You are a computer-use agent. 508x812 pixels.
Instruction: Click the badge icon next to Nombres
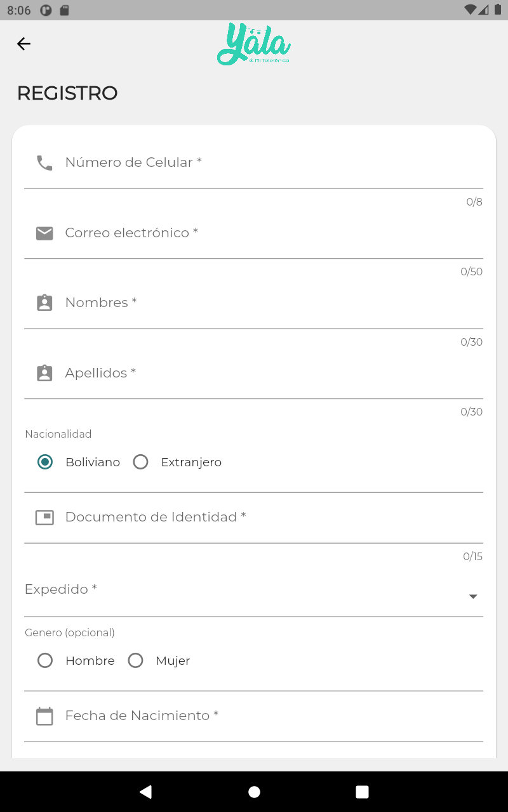(x=44, y=303)
